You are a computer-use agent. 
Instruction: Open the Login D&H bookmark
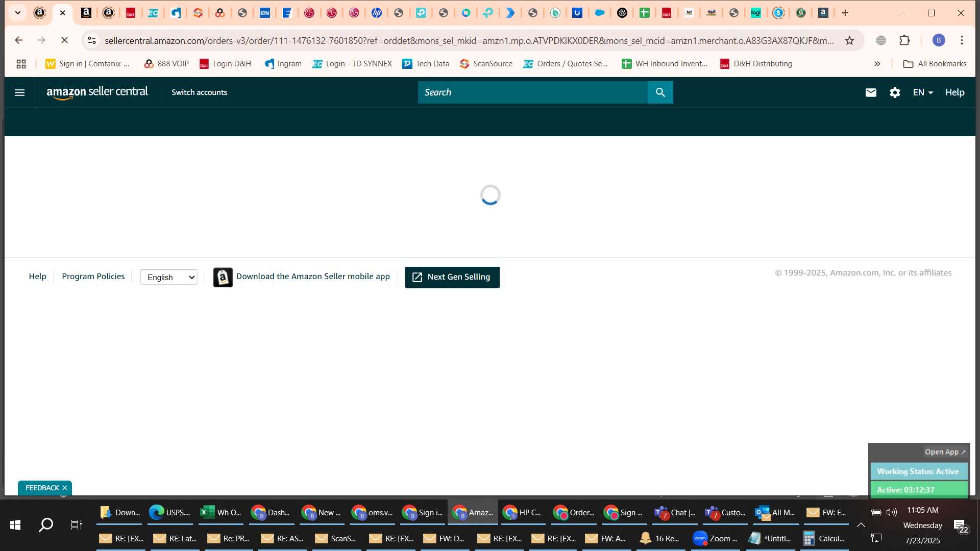[x=225, y=64]
